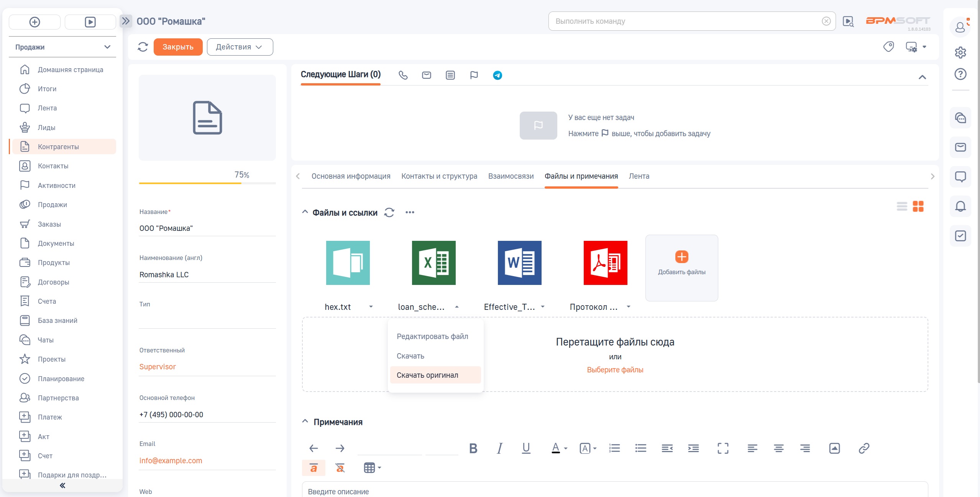980x497 pixels.
Task: Open notifications bell in right sidebar
Action: pos(961,206)
